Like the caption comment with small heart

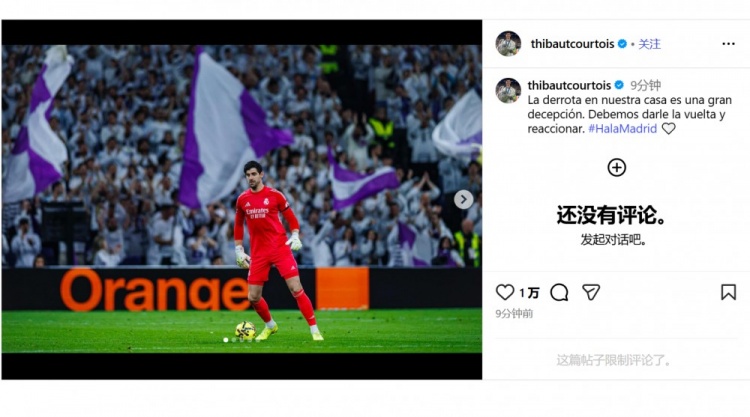pyautogui.click(x=668, y=128)
